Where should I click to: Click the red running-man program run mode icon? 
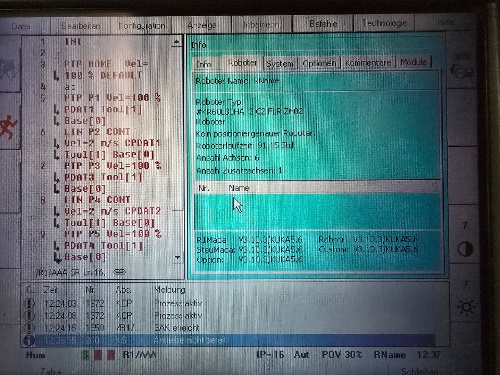tap(8, 127)
